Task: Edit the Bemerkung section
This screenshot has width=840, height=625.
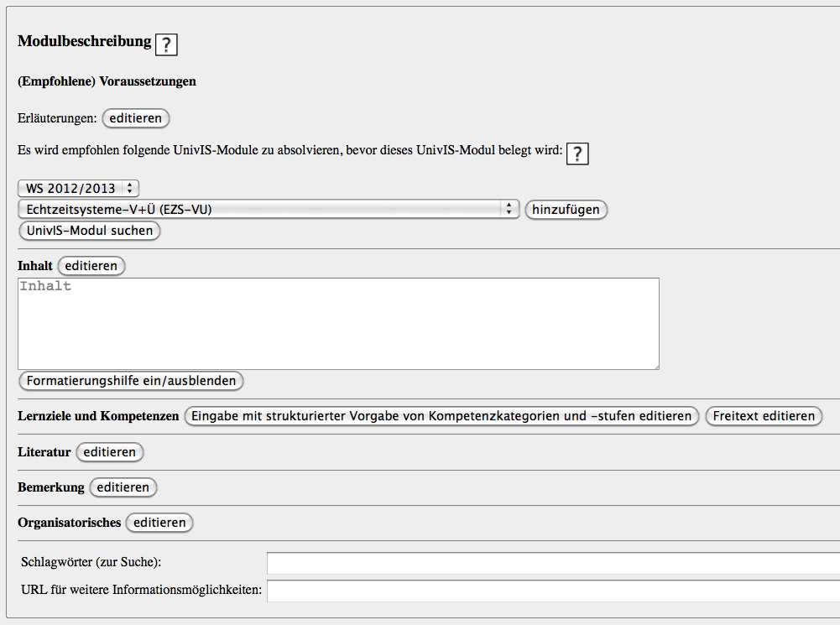Action: point(123,487)
